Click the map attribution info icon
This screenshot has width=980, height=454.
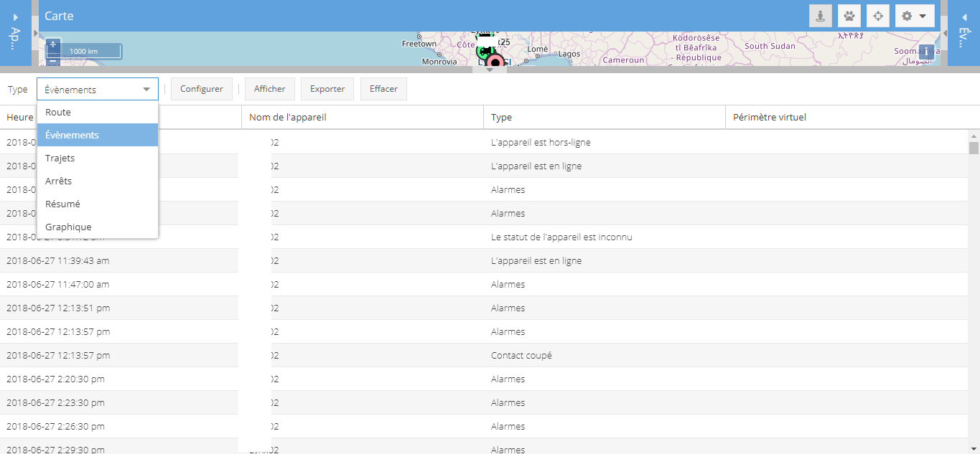926,51
